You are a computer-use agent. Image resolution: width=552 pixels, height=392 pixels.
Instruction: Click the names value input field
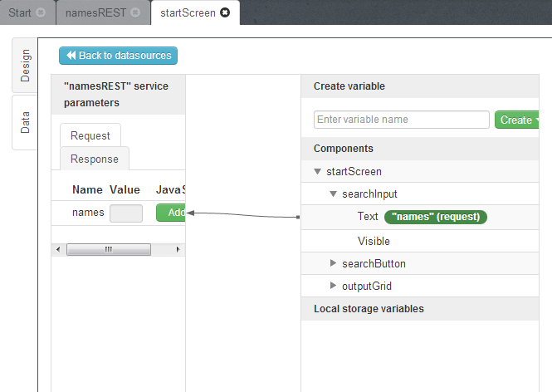click(126, 213)
